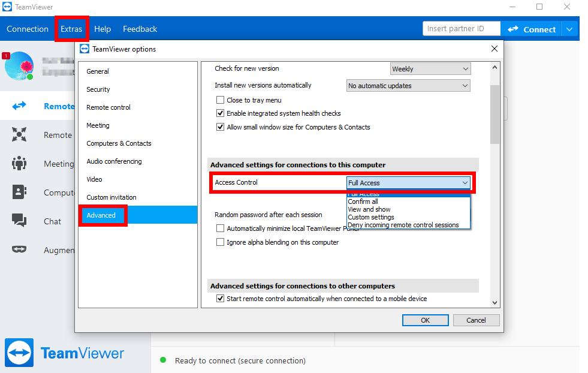The width and height of the screenshot is (588, 373).
Task: Click the user profile avatar picture
Action: click(x=19, y=66)
